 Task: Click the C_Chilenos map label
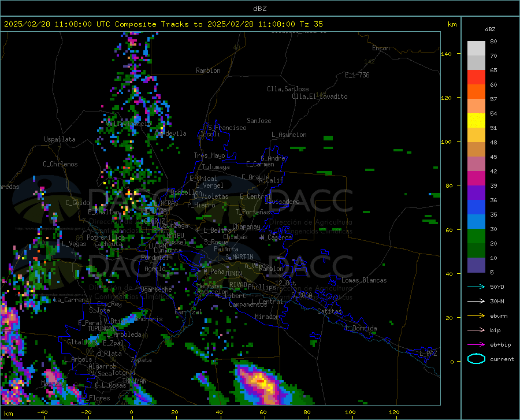(60, 164)
